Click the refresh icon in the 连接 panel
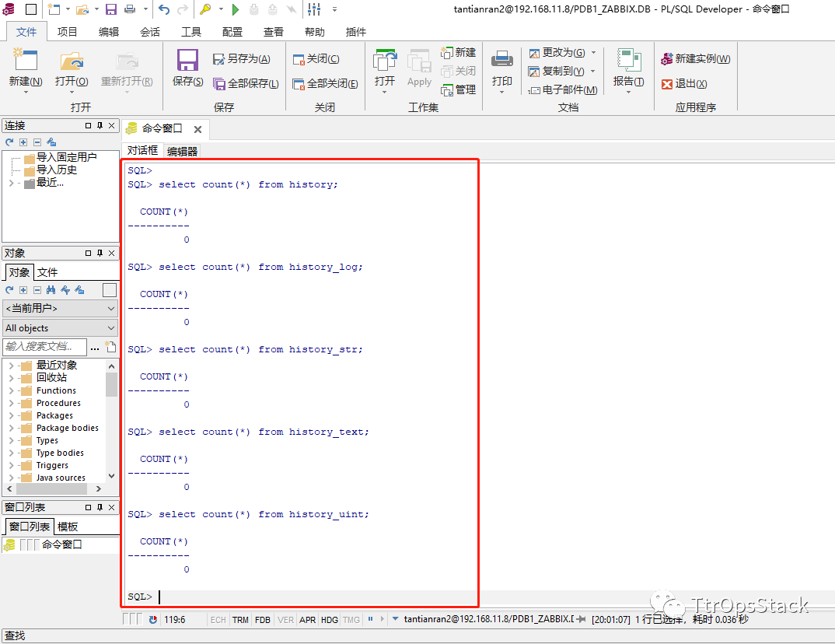The height and width of the screenshot is (644, 835). pyautogui.click(x=8, y=142)
